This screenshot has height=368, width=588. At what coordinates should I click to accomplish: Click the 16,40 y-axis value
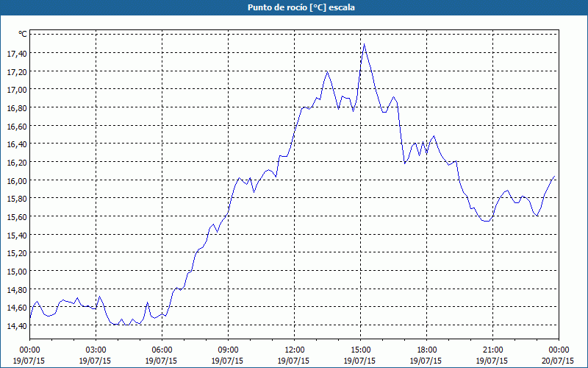tap(17, 144)
